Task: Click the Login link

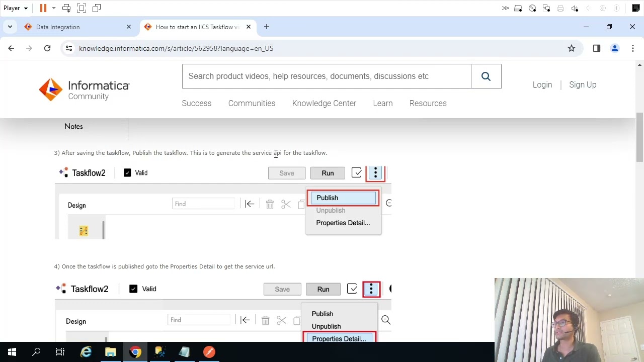Action: [x=542, y=84]
